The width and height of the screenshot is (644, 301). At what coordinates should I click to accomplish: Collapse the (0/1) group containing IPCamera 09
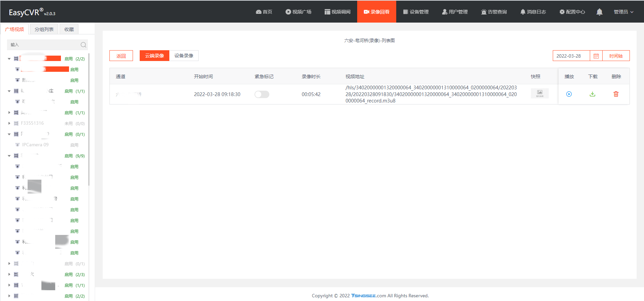[9, 134]
